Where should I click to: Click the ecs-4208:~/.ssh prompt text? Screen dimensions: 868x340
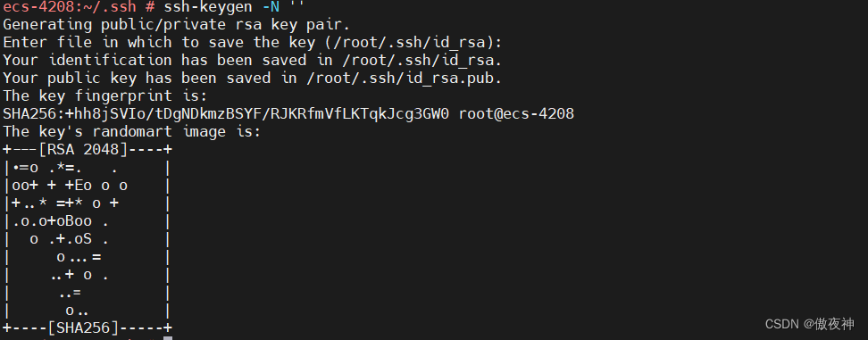(x=69, y=7)
